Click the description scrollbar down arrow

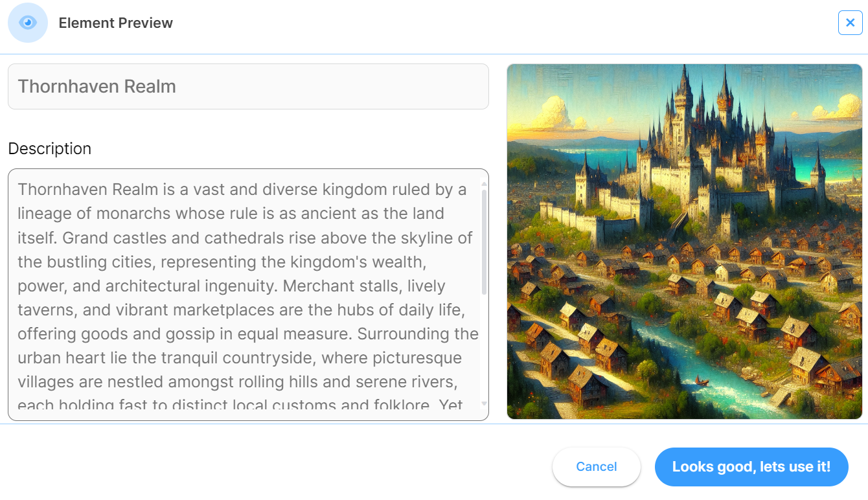tap(484, 403)
